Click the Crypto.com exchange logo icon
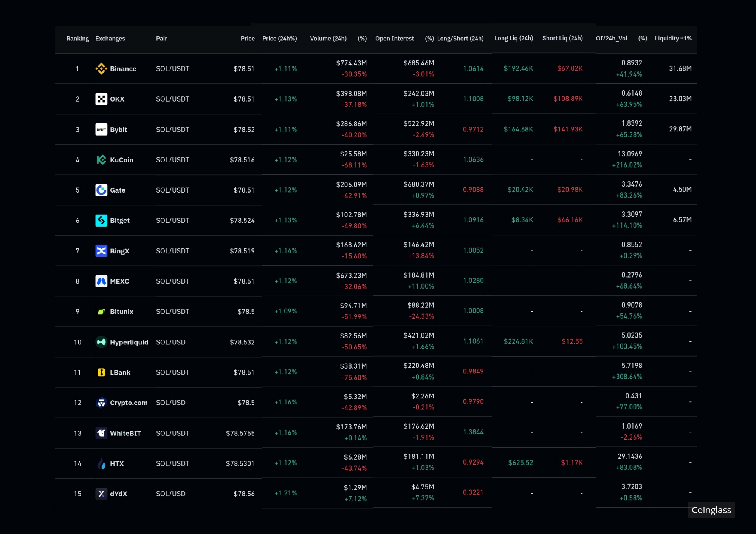Viewport: 756px width, 534px height. (101, 403)
